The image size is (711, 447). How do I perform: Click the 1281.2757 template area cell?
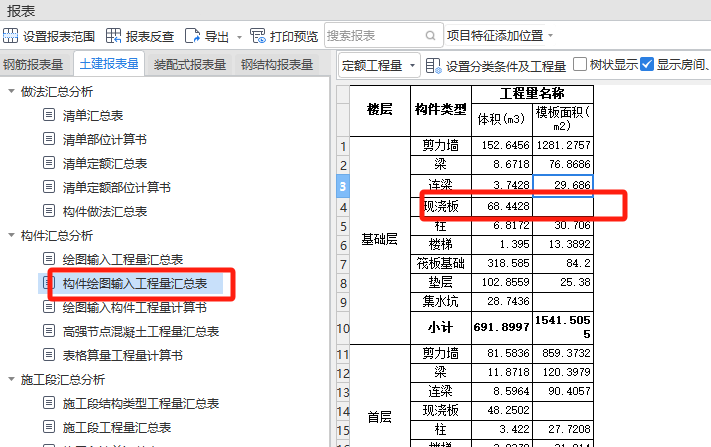[x=563, y=146]
